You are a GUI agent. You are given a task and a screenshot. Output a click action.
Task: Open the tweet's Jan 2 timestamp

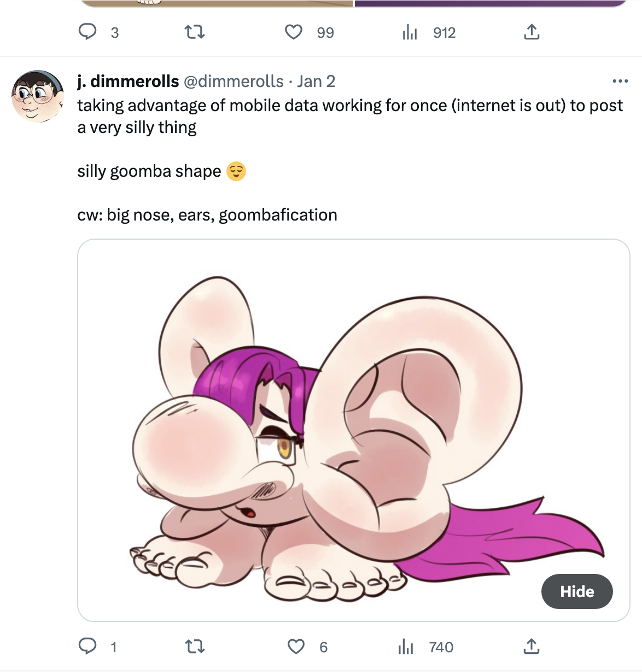pyautogui.click(x=316, y=82)
